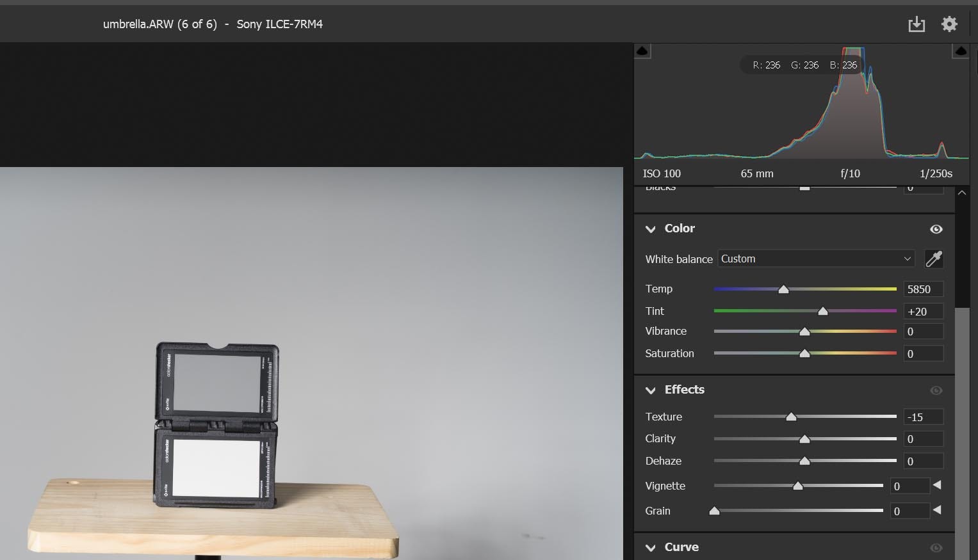Screen dimensions: 978x560
Task: Expand Vignette additional options arrow
Action: coord(937,485)
